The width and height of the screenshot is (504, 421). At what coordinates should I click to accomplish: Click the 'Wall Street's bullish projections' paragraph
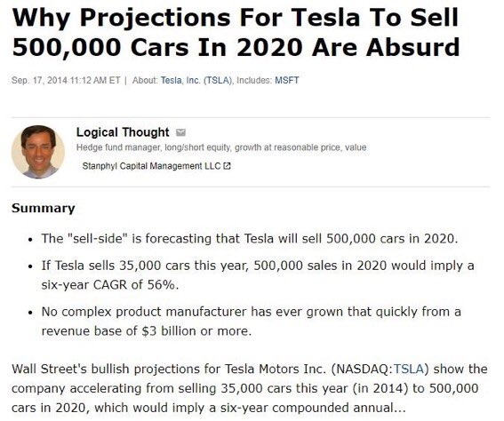tap(250, 388)
